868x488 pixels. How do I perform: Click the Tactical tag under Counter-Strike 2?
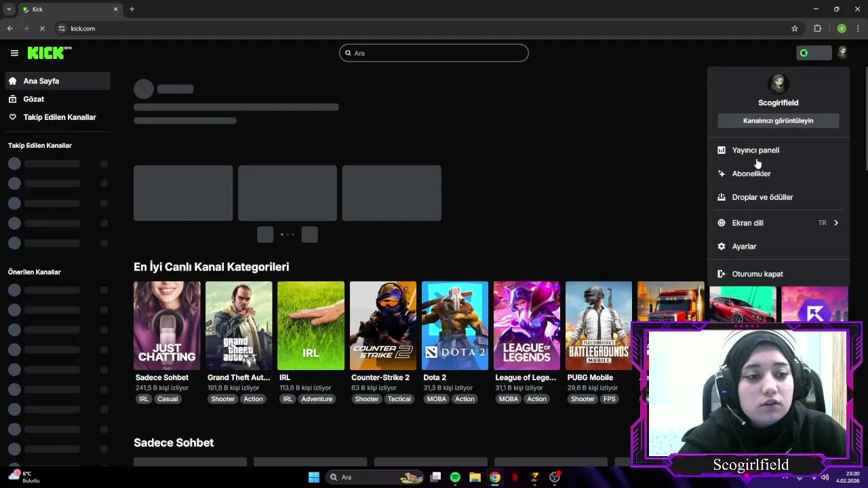[x=399, y=399]
